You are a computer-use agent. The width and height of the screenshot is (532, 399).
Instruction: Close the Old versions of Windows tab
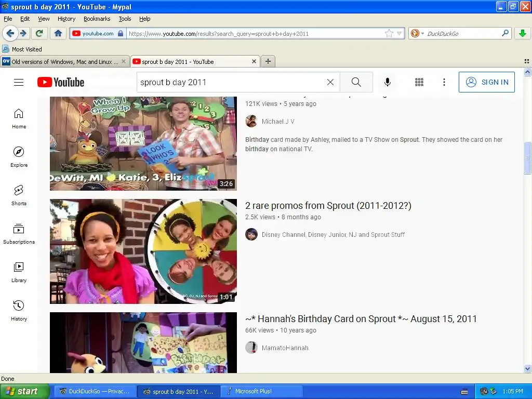(124, 61)
